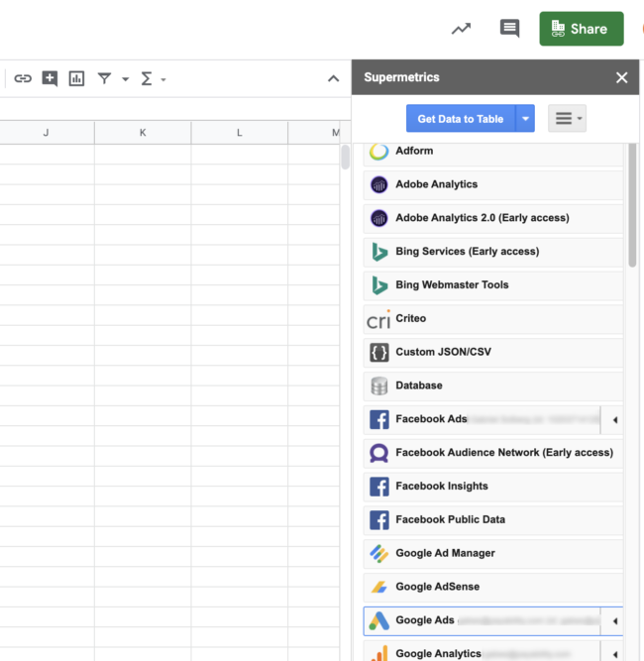Select the Google Analytics data source
The image size is (644, 661).
[483, 651]
